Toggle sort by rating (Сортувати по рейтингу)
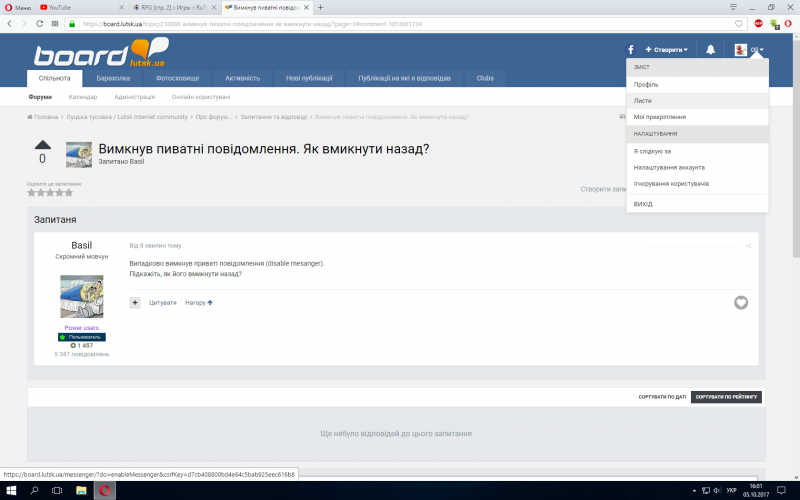The height and width of the screenshot is (500, 800). coord(726,397)
